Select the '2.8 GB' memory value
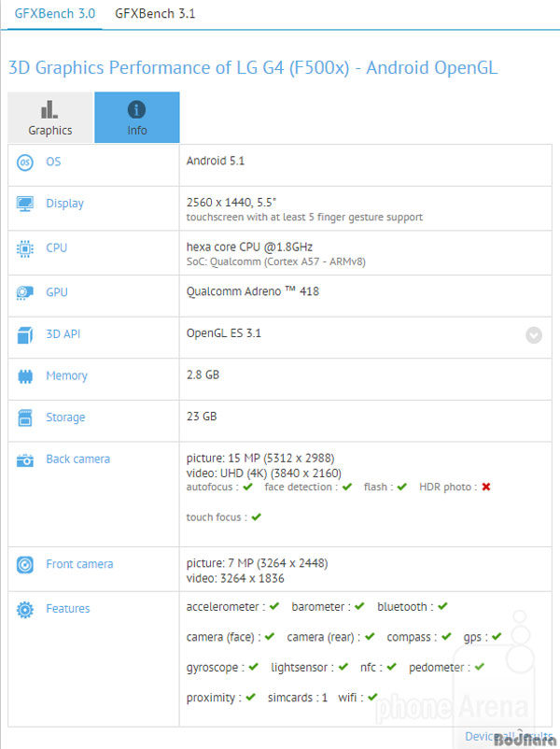This screenshot has width=560, height=749. [203, 375]
